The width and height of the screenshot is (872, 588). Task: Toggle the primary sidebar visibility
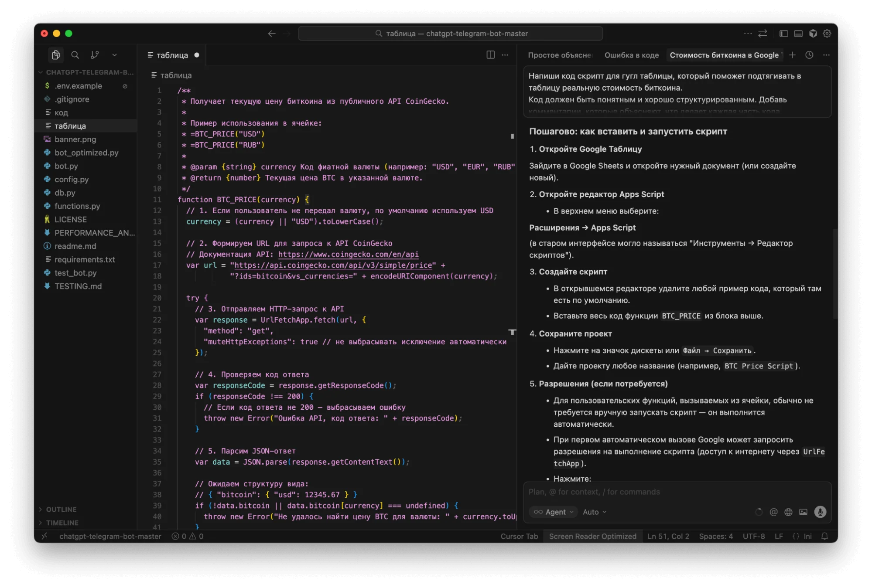pos(783,34)
